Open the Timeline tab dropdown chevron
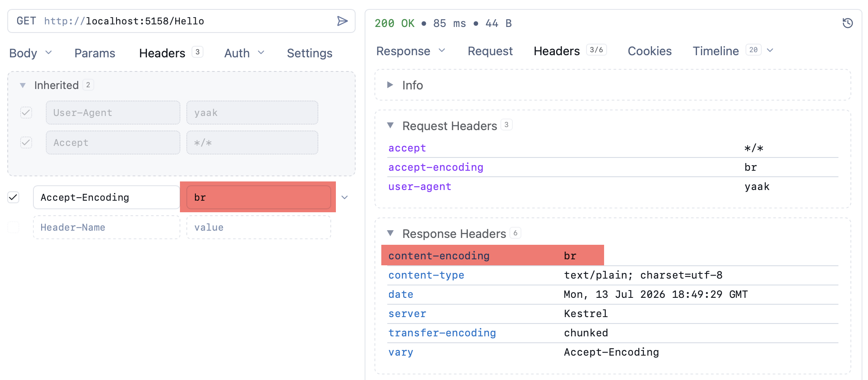Screen dimensions: 868x380 770,50
